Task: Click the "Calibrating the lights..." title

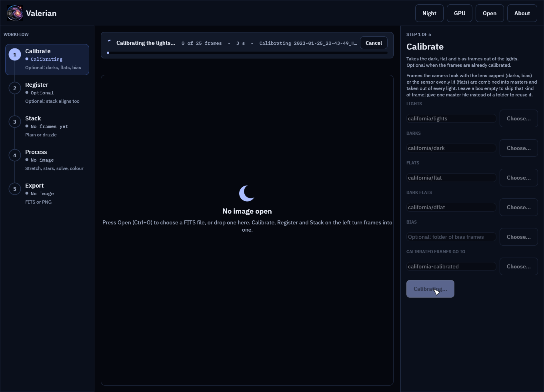Action: point(146,43)
